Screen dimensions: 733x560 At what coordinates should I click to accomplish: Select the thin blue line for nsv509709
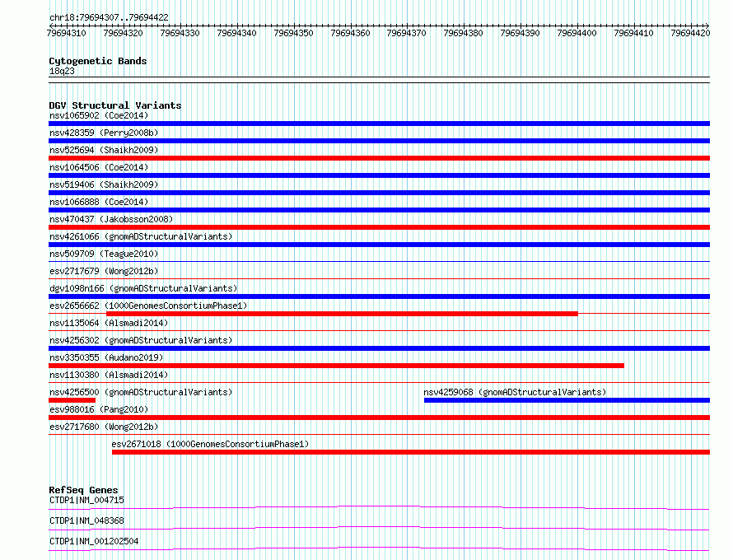[379, 262]
